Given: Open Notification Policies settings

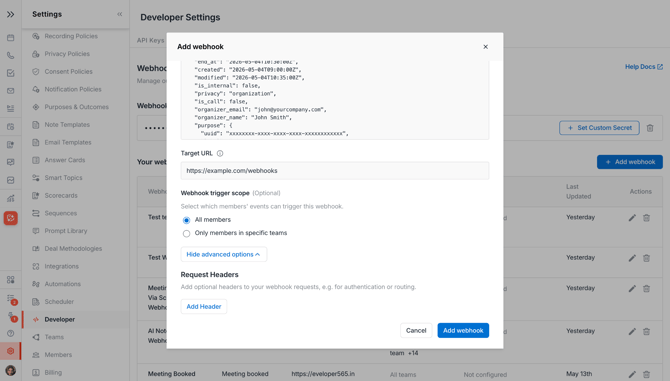Looking at the screenshot, I should [x=73, y=89].
